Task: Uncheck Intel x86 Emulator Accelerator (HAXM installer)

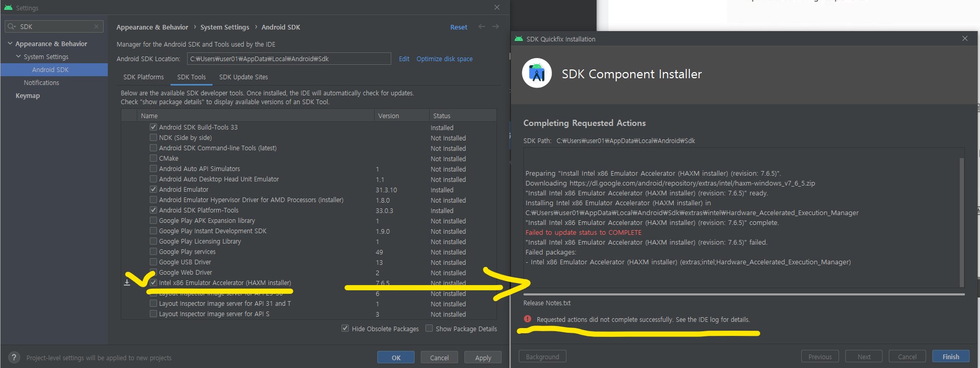Action: click(153, 282)
